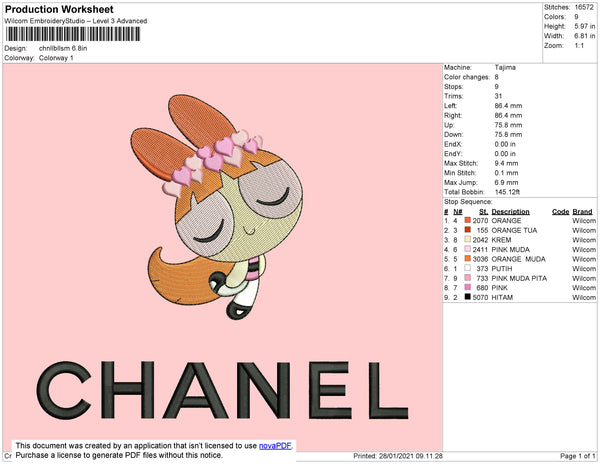Screen dimensions: 600x464
Task: Select the ORANGE MUDA color swatch
Action: 468,259
